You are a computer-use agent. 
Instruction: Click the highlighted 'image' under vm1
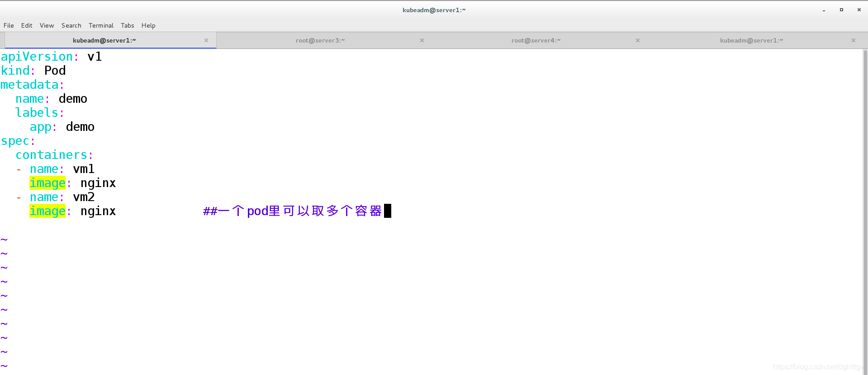pyautogui.click(x=47, y=183)
